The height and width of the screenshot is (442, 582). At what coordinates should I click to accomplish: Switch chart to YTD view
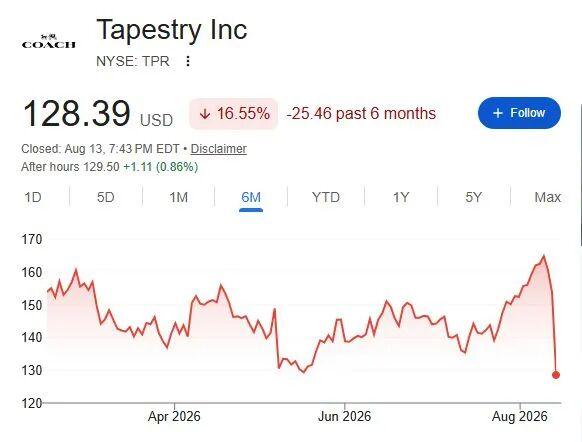(x=326, y=197)
